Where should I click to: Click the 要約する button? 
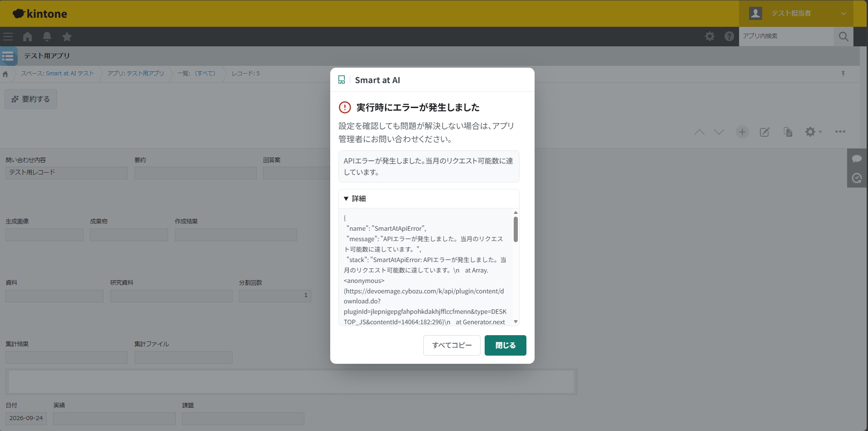coord(31,99)
